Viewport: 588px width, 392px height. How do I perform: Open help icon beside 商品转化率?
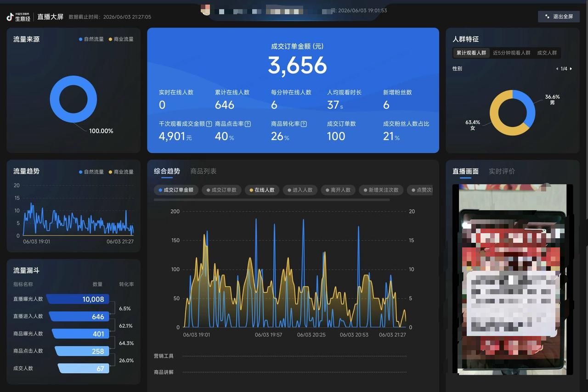click(304, 124)
